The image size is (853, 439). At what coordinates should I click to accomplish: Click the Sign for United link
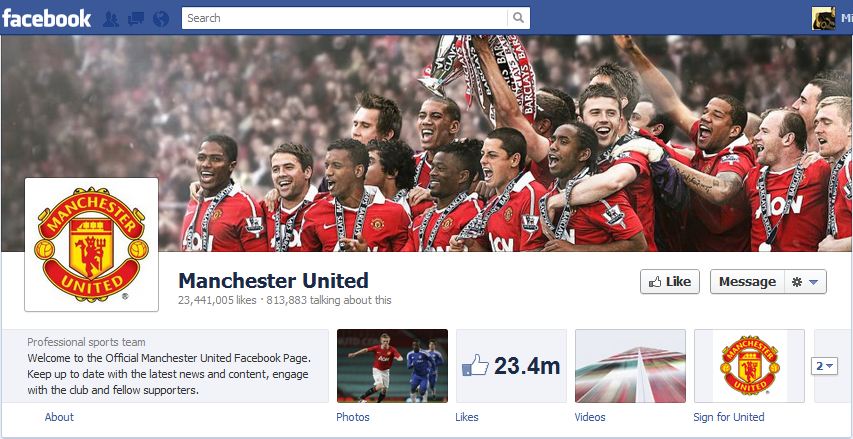[728, 417]
